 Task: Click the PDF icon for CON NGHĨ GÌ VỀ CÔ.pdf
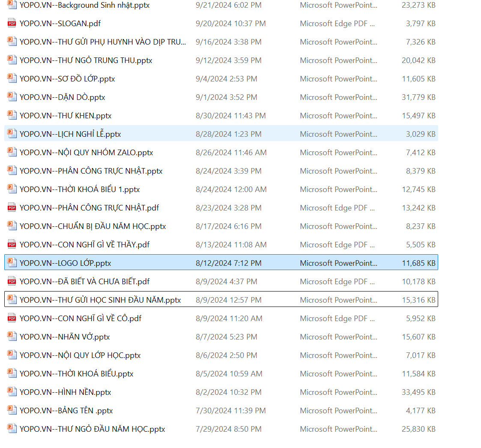(12, 319)
